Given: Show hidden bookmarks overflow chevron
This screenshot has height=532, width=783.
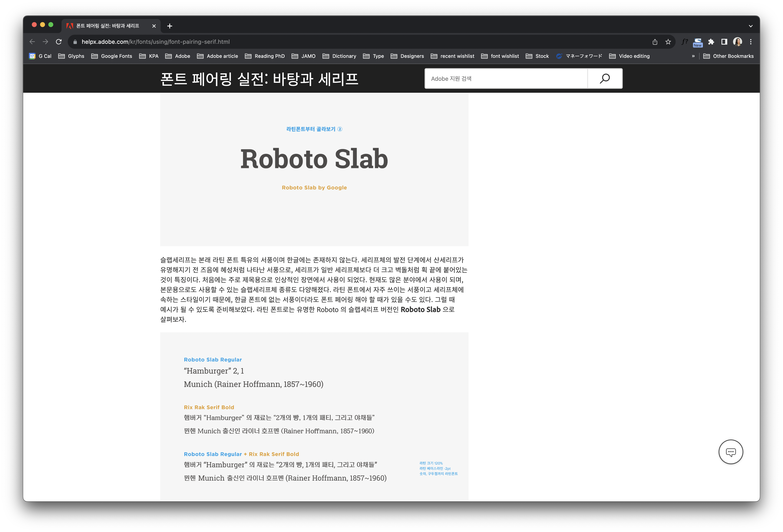Looking at the screenshot, I should click(x=693, y=56).
